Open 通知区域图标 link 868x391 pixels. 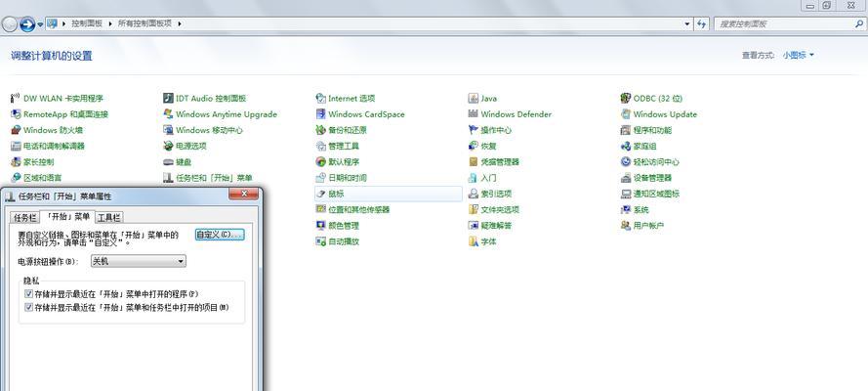coord(656,195)
